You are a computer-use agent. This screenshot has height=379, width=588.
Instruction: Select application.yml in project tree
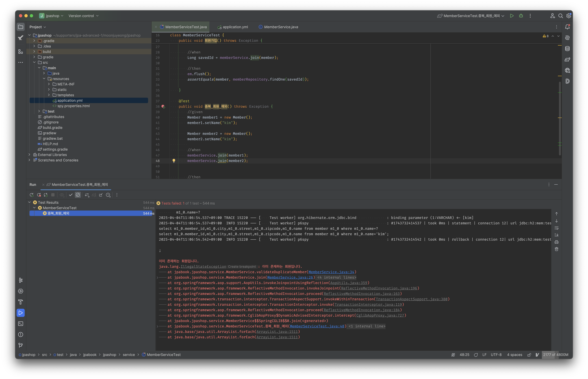click(89, 100)
